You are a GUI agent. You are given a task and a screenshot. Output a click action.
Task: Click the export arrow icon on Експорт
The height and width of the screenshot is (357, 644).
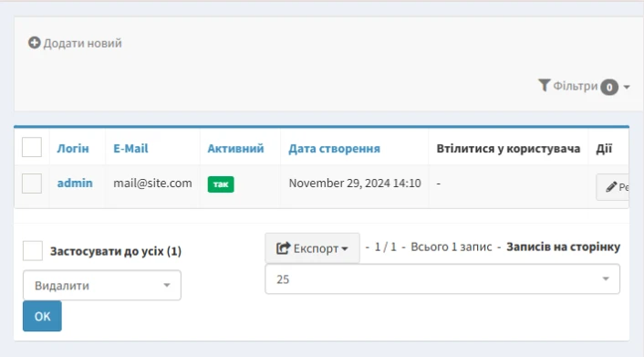[283, 248]
